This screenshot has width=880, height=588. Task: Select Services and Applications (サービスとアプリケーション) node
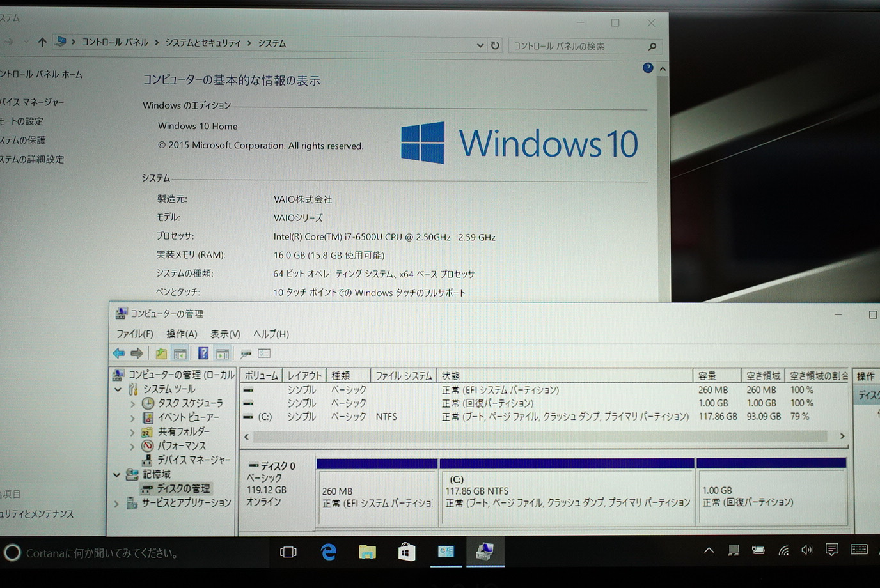[x=186, y=503]
